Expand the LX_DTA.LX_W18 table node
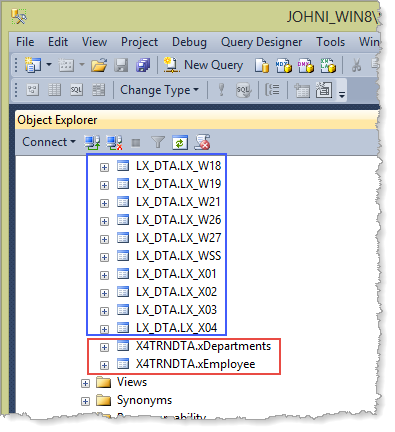 [104, 167]
